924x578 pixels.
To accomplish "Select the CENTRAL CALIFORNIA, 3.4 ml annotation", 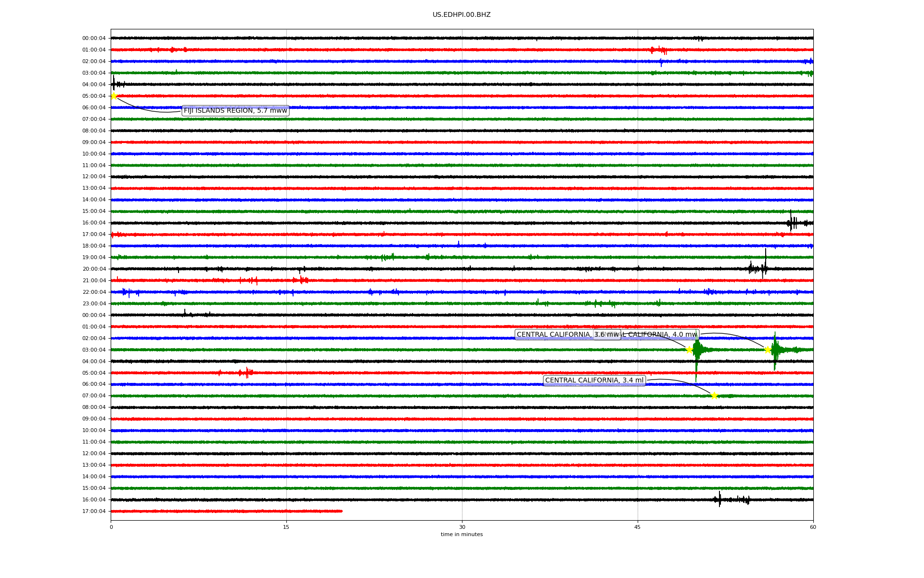I will [x=594, y=381].
